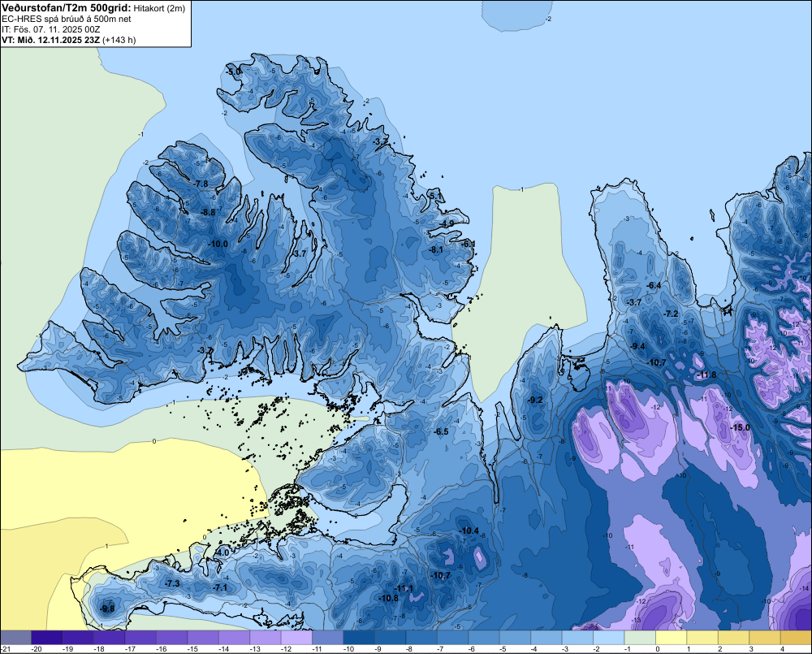Click the -10.8 temperature label
The height and width of the screenshot is (654, 812).
point(389,598)
